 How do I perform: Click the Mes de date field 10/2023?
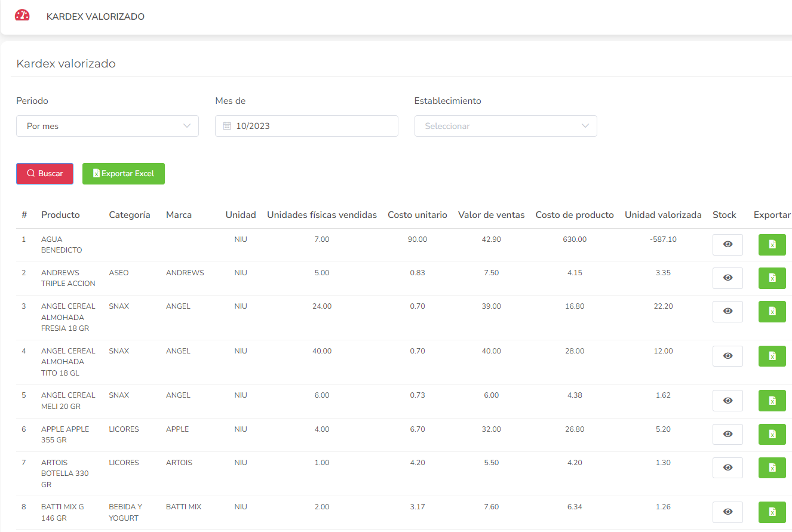click(x=306, y=126)
